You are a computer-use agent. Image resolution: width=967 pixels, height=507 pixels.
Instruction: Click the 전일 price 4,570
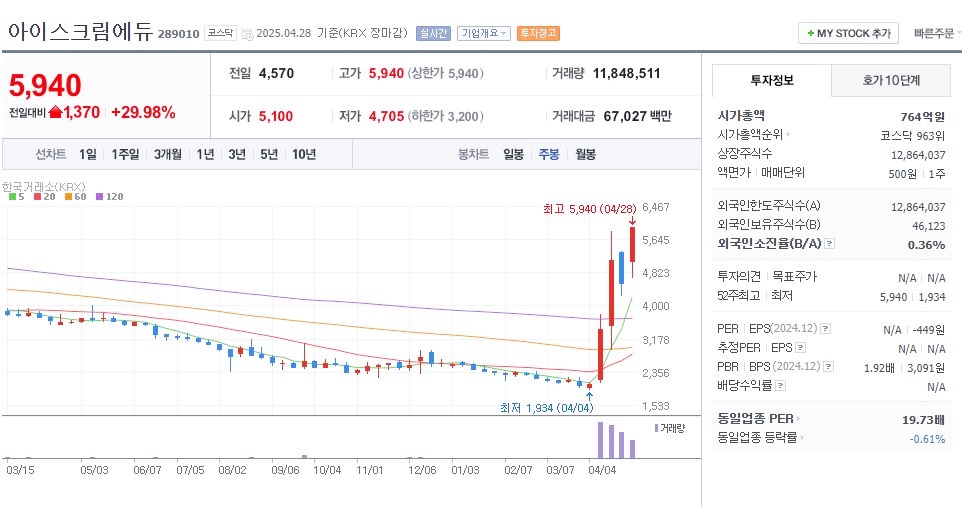[276, 73]
